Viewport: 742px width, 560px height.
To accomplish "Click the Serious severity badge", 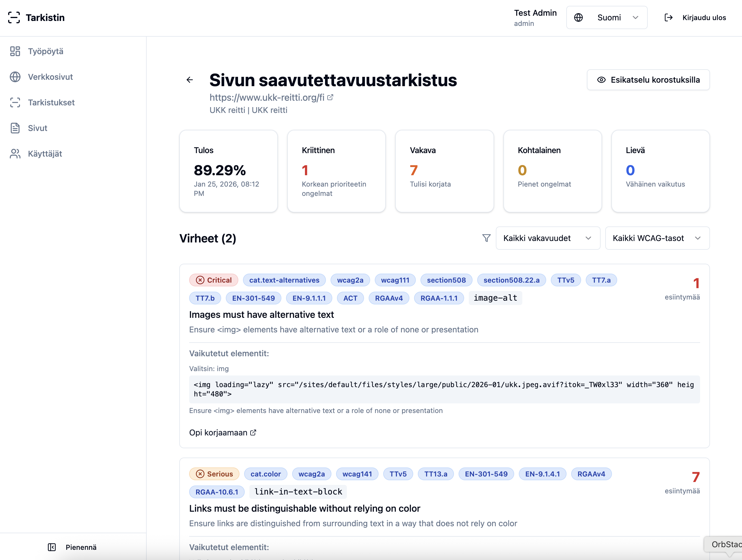I will tap(214, 474).
